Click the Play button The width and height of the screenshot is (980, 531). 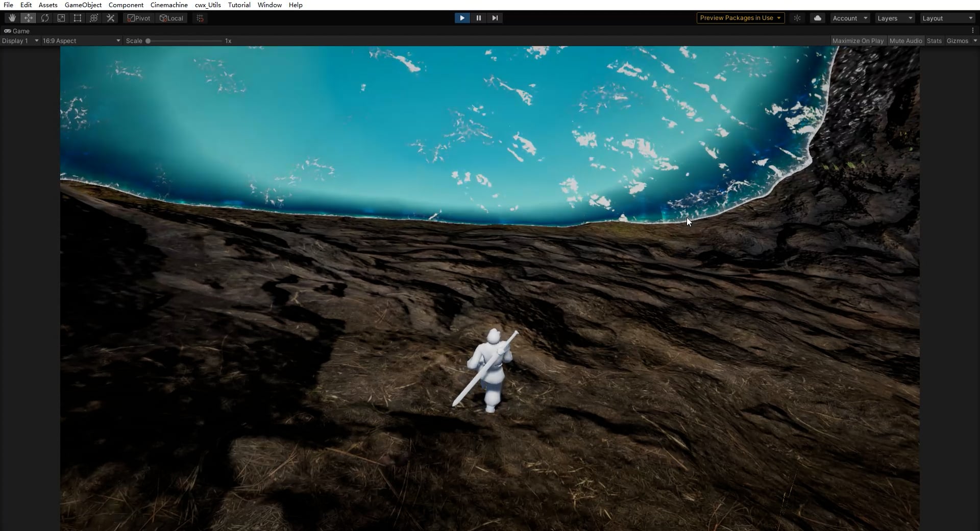(x=462, y=18)
